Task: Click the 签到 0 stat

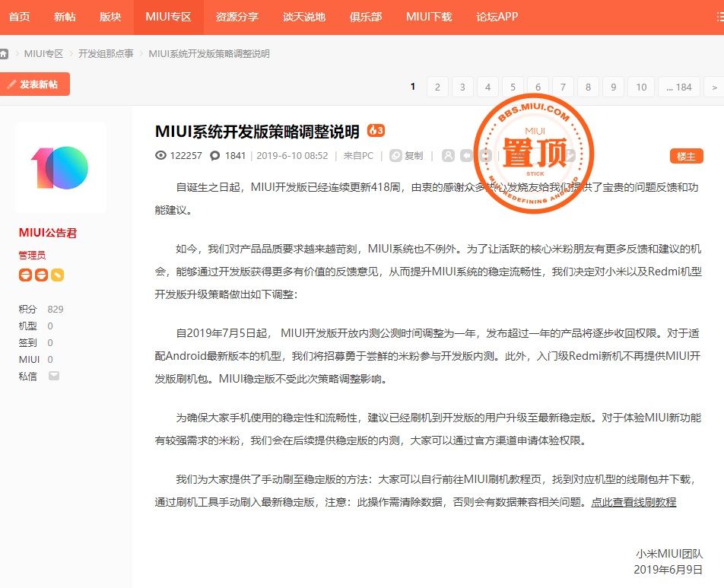Action: (36, 342)
